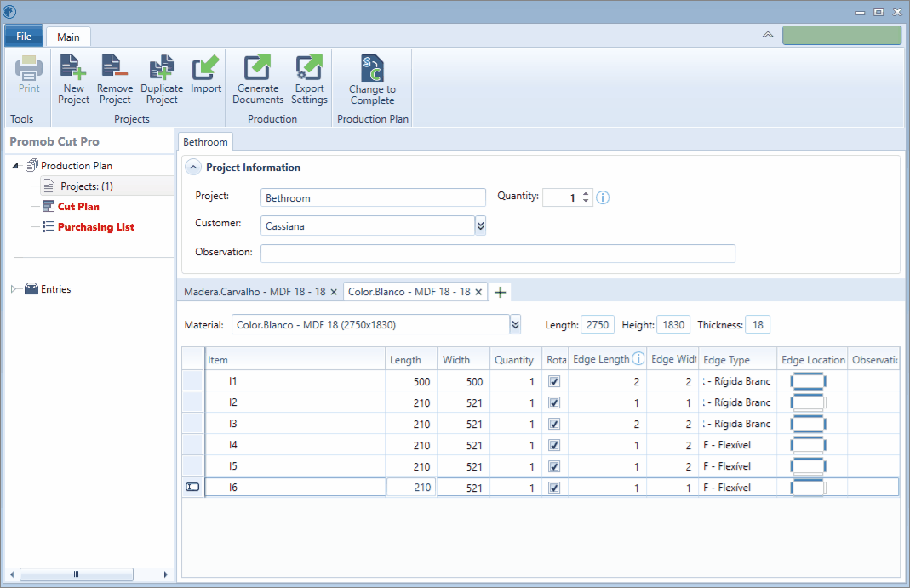The image size is (910, 588).
Task: Toggle rotate checkbox for item I3
Action: tap(554, 424)
